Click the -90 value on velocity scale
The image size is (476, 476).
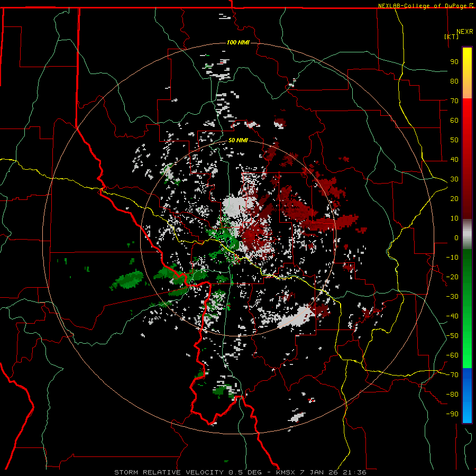[x=452, y=414]
